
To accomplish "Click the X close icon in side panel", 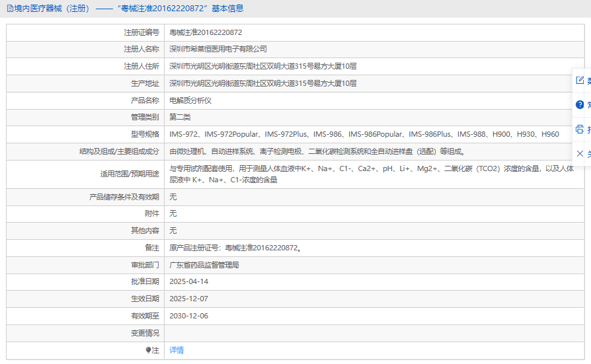I will point(580,153).
